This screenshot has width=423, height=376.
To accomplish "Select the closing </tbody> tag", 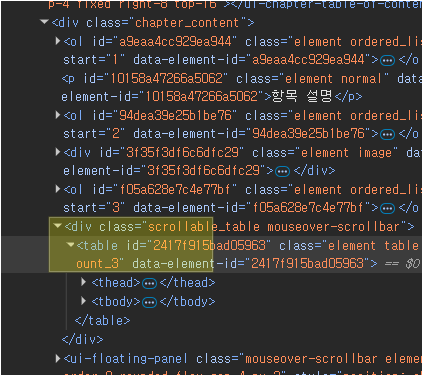I will pyautogui.click(x=187, y=301).
